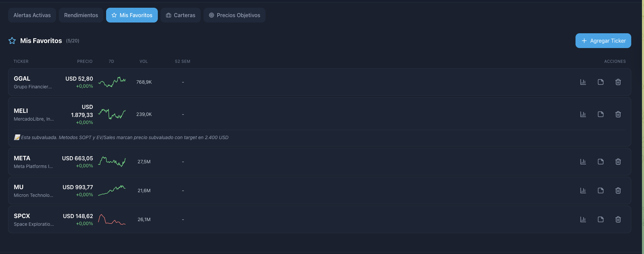Click the MELI subvaluada note text
The image size is (644, 254).
(x=125, y=137)
